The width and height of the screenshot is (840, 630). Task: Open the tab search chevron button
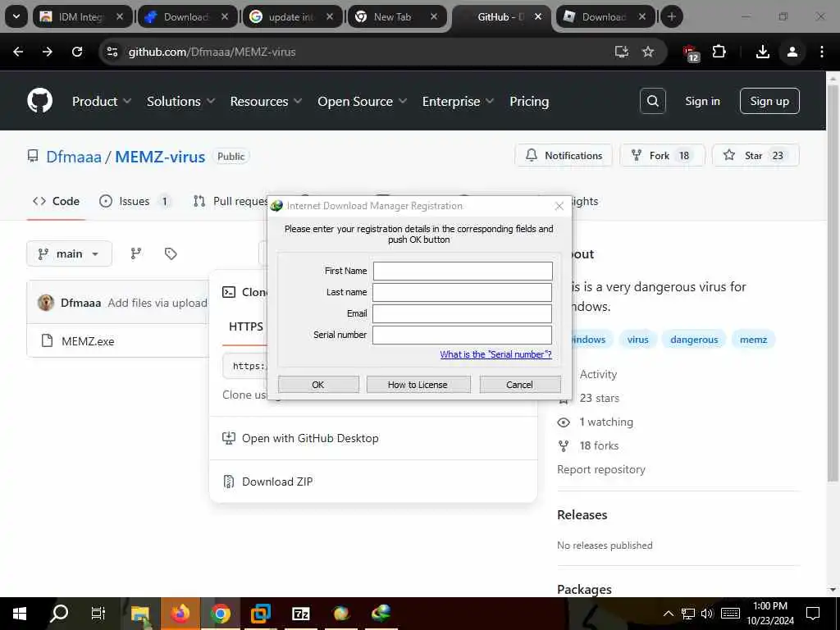[16, 16]
